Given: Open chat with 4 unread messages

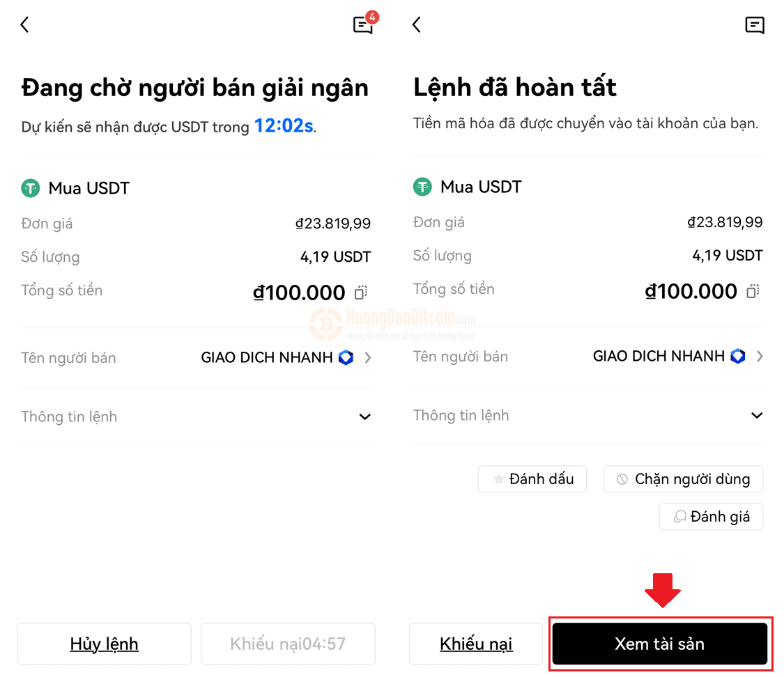Looking at the screenshot, I should click(364, 24).
